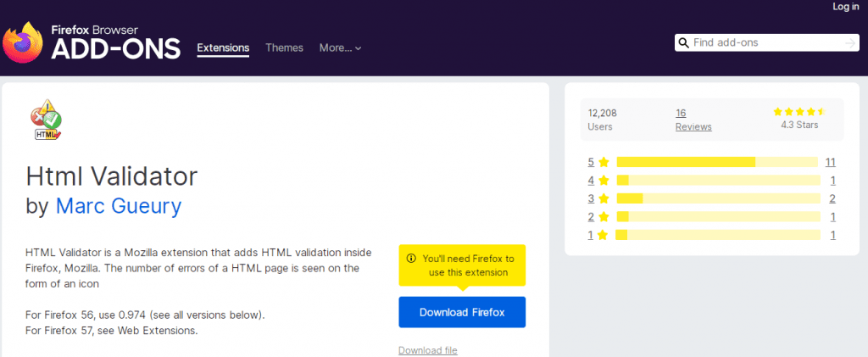Click the Log in link
This screenshot has height=357, width=868.
pyautogui.click(x=846, y=7)
